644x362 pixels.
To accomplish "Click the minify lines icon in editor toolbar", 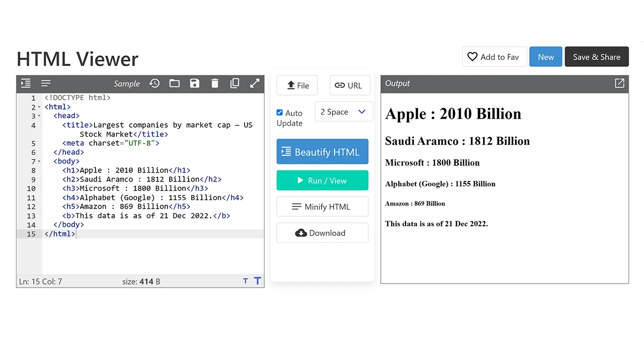I will coord(46,83).
